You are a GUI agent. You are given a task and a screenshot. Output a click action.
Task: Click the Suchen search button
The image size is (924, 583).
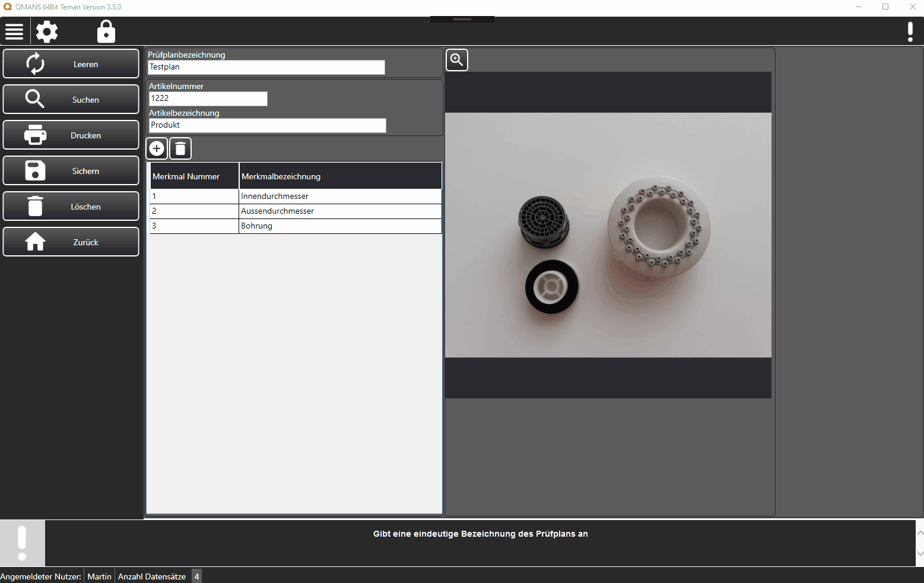pyautogui.click(x=71, y=99)
